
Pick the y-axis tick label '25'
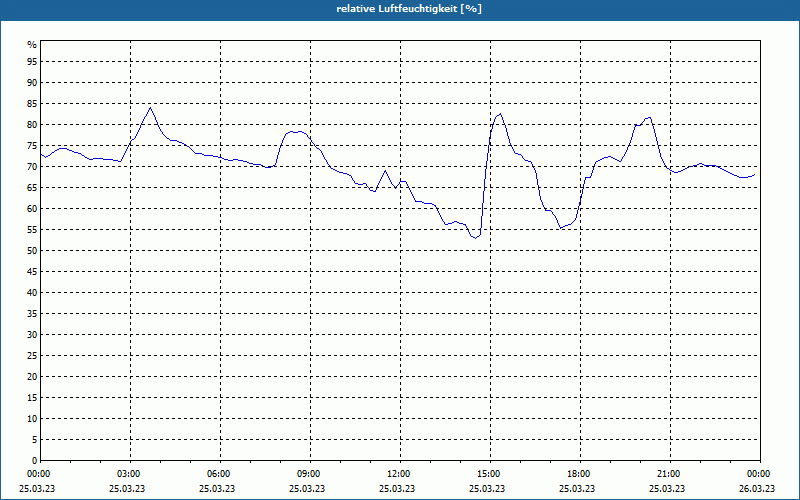coord(32,356)
